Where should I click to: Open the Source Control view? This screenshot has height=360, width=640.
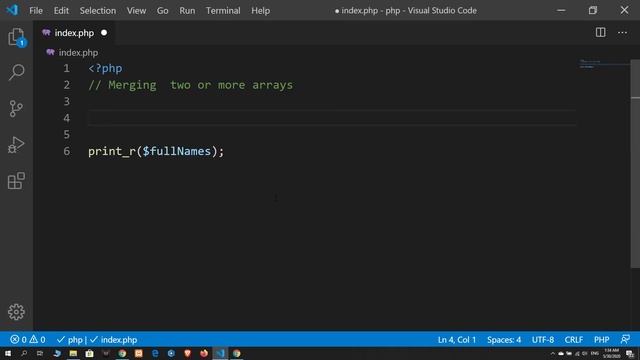pos(16,109)
